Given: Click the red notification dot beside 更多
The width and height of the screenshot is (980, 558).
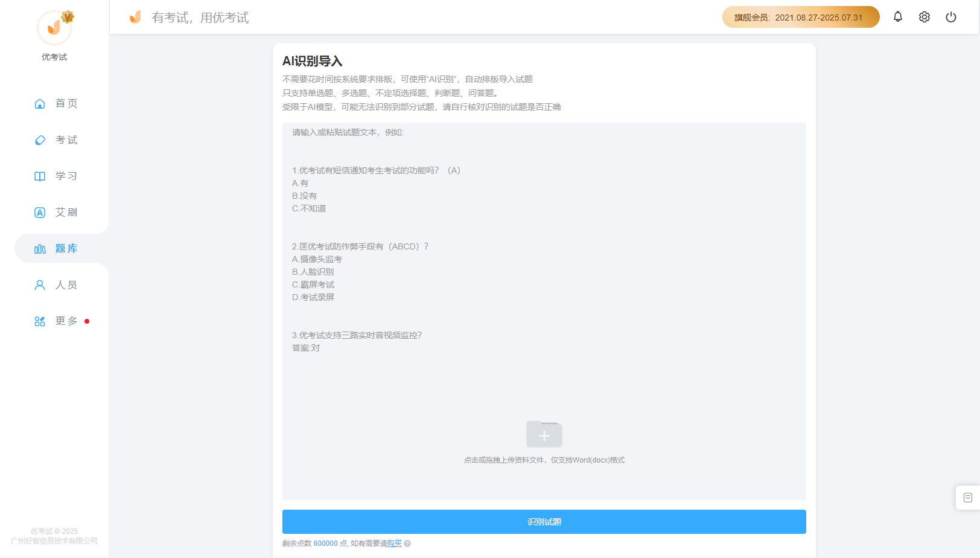Looking at the screenshot, I should (x=87, y=321).
